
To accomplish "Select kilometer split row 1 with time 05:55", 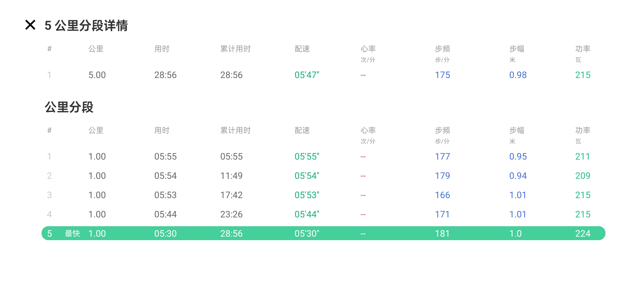I will click(165, 157).
